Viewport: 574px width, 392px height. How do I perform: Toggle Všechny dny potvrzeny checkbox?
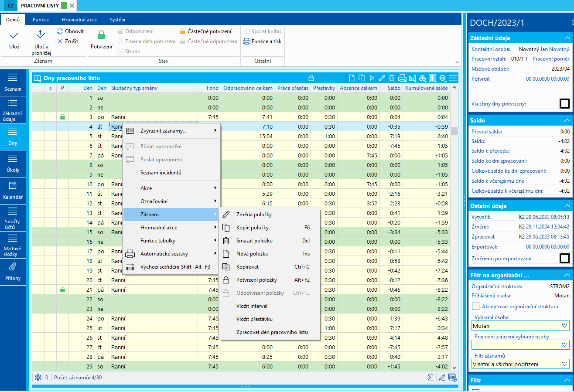pyautogui.click(x=564, y=104)
